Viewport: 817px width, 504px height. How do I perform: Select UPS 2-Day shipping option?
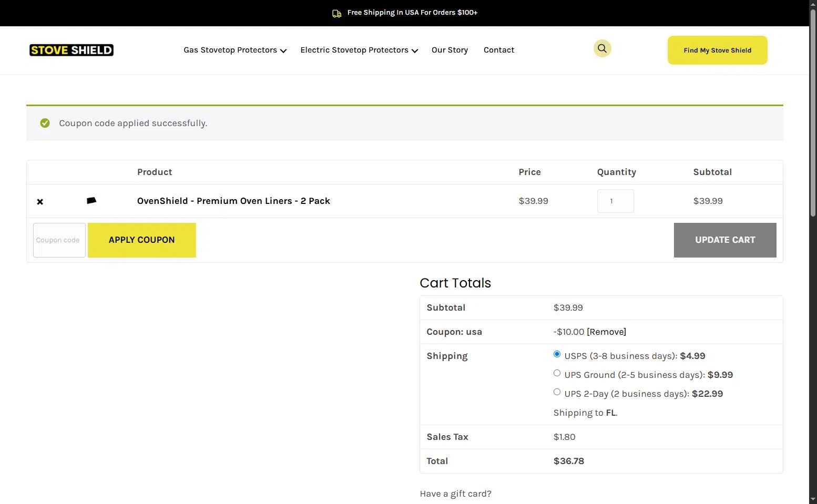(557, 392)
